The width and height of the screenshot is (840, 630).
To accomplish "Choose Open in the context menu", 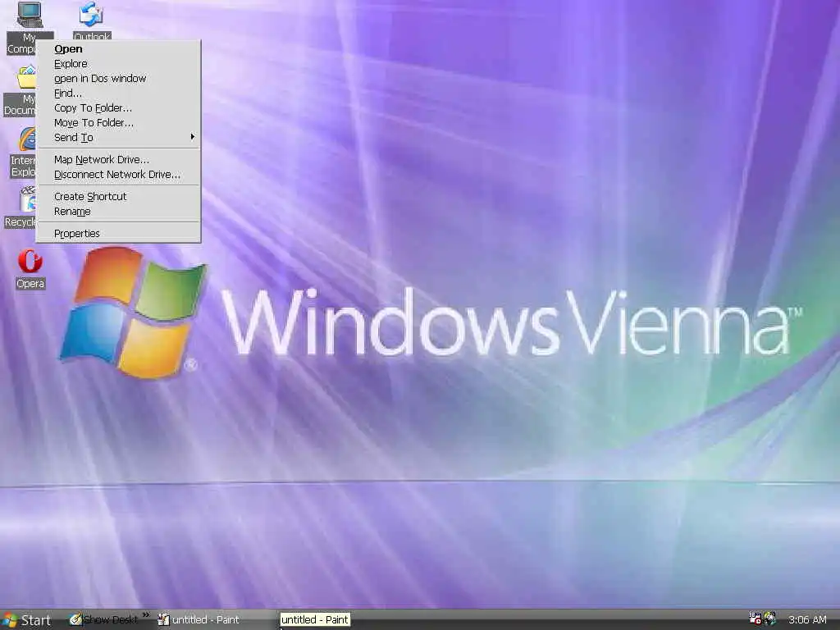I will click(x=118, y=48).
